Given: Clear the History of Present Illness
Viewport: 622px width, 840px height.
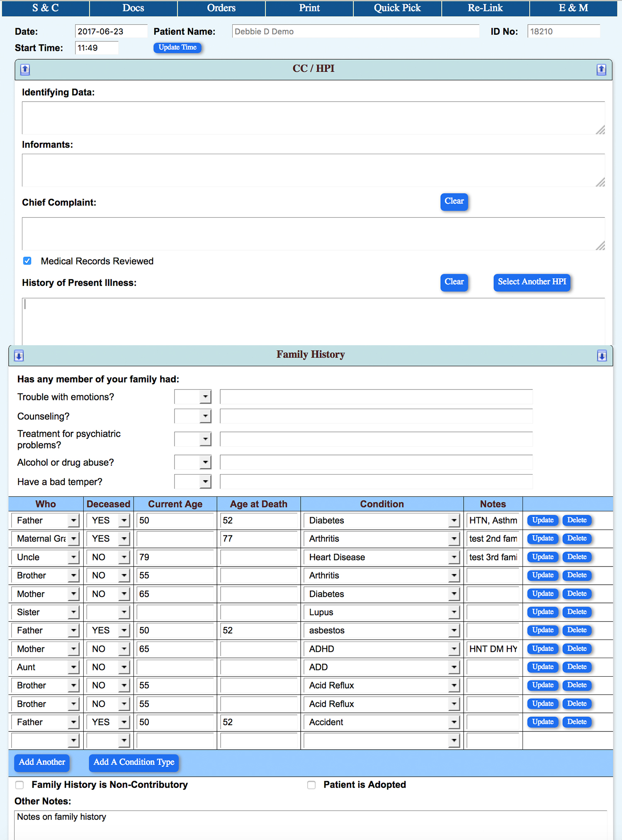Looking at the screenshot, I should [x=454, y=282].
